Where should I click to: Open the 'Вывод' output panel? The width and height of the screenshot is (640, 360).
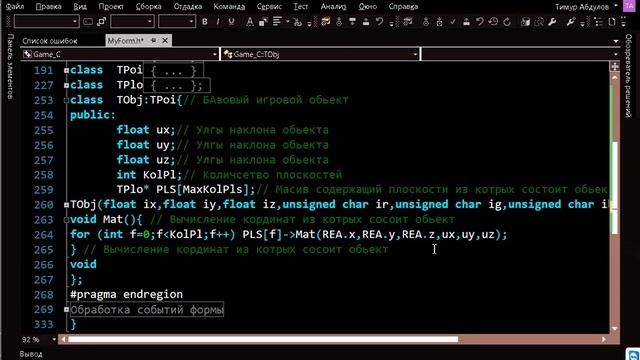[31, 354]
